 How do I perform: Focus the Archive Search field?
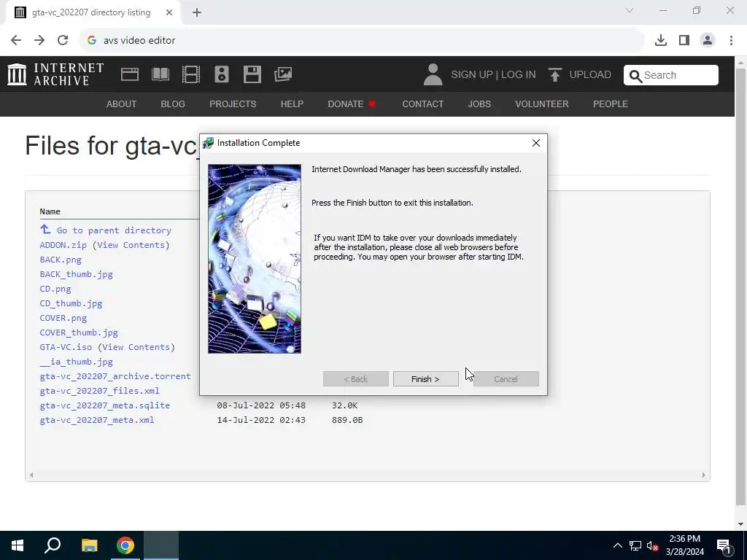671,75
